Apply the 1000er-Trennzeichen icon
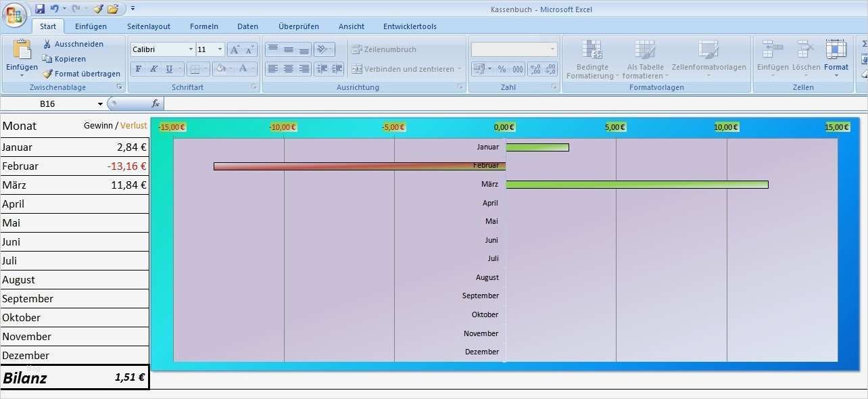 [x=518, y=69]
